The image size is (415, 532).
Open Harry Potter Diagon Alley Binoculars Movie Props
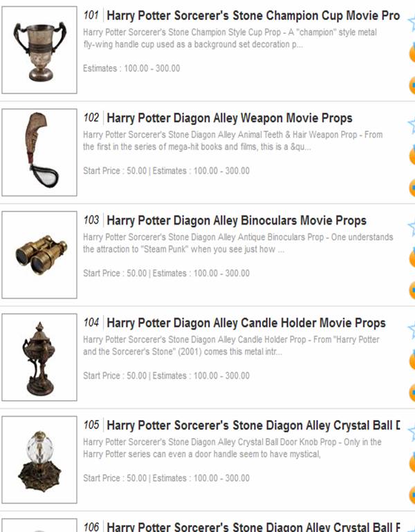click(x=237, y=220)
